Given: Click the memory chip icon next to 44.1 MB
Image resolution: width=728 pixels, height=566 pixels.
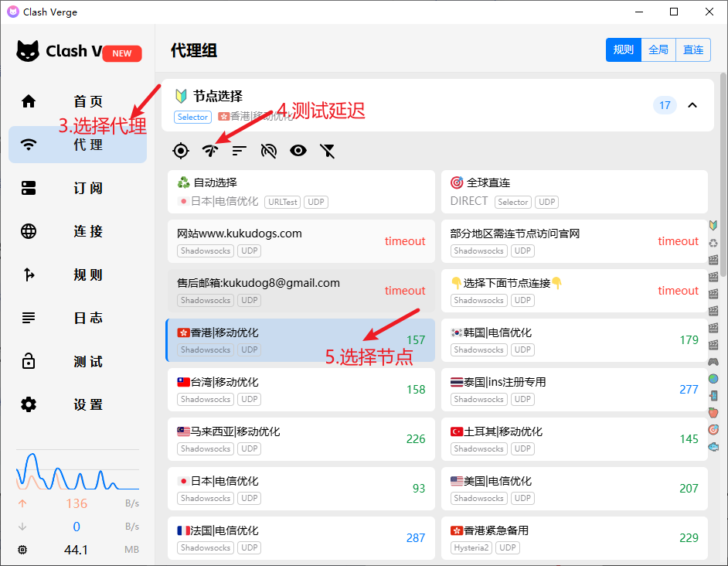Looking at the screenshot, I should [22, 550].
